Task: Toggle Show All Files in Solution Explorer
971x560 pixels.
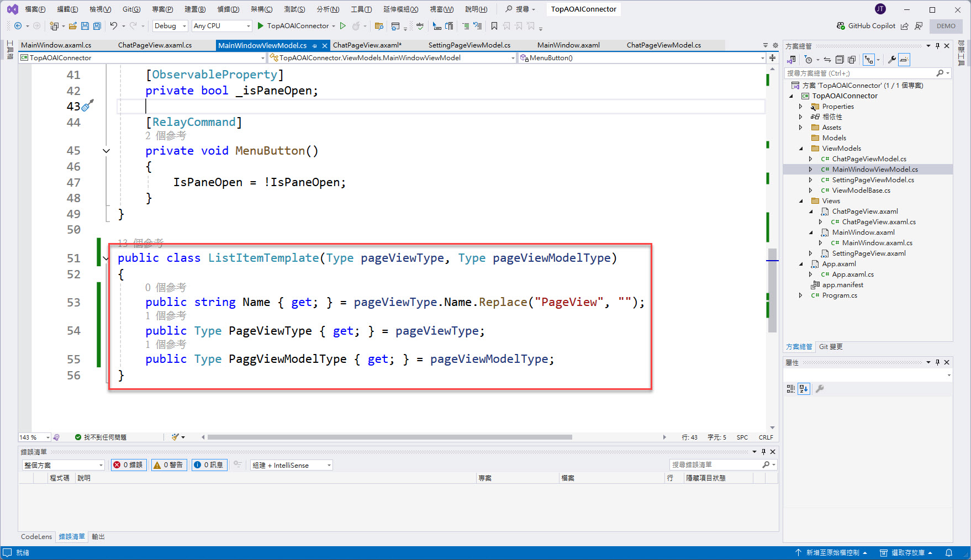Action: [852, 60]
